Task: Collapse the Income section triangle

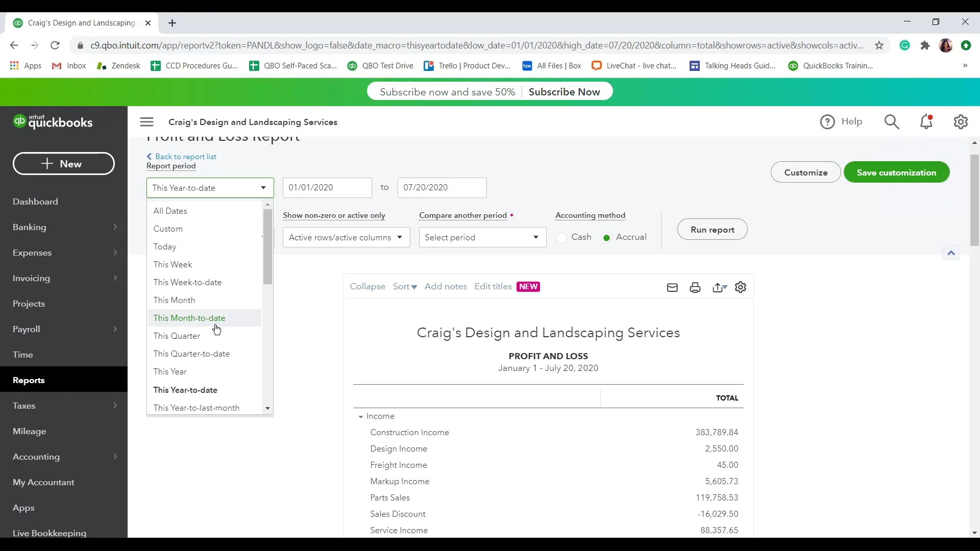Action: tap(361, 417)
